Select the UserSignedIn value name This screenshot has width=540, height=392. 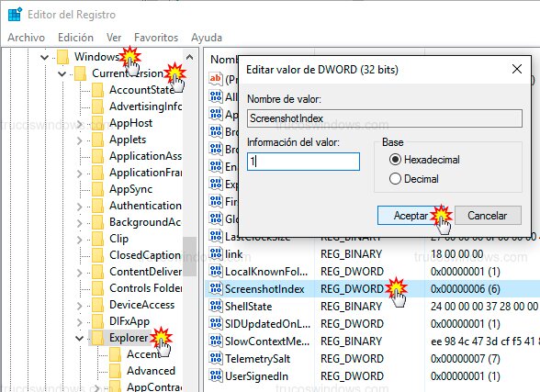click(x=256, y=376)
